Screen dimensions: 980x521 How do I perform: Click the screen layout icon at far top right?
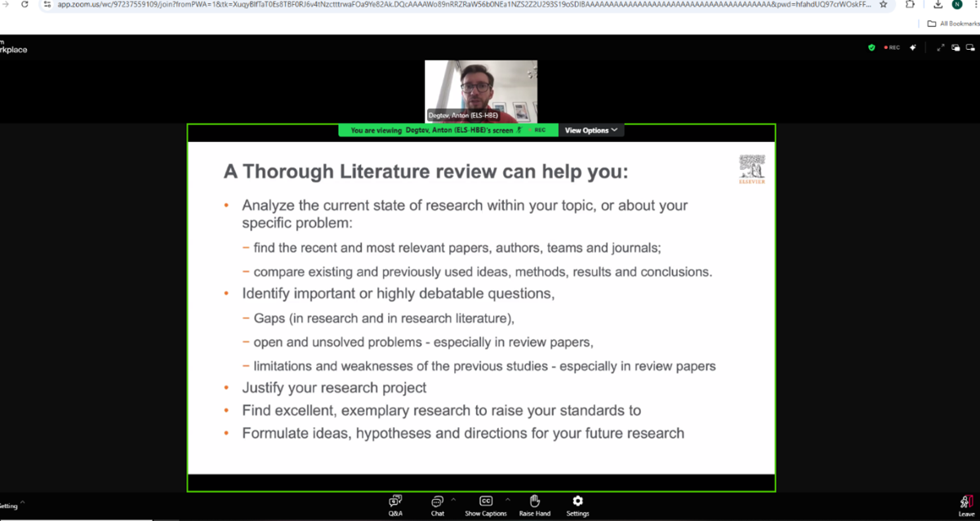coord(969,47)
